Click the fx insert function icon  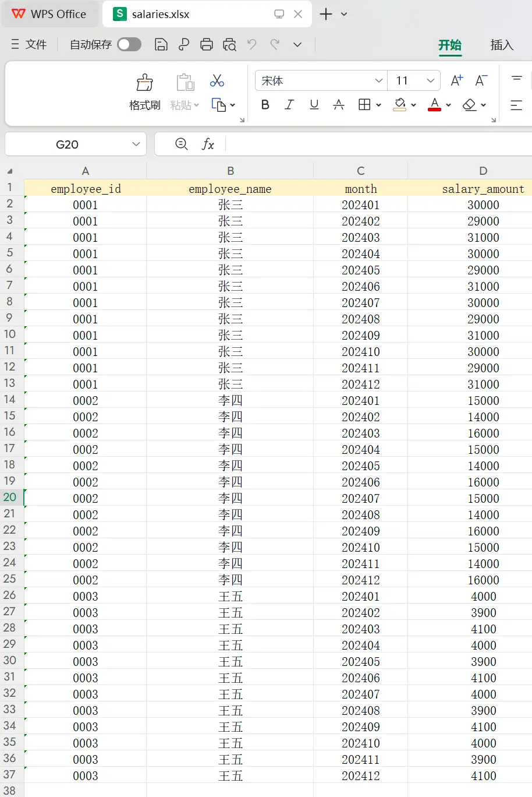(x=208, y=144)
